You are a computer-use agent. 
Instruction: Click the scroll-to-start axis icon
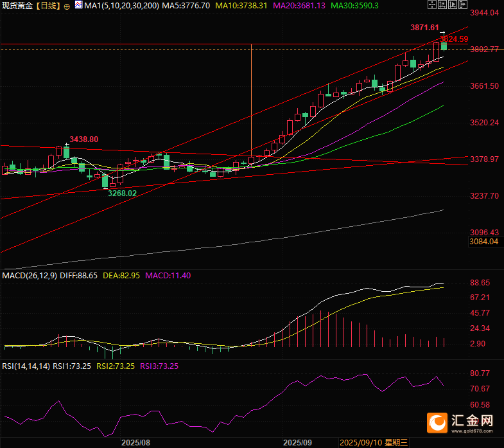point(442,4)
